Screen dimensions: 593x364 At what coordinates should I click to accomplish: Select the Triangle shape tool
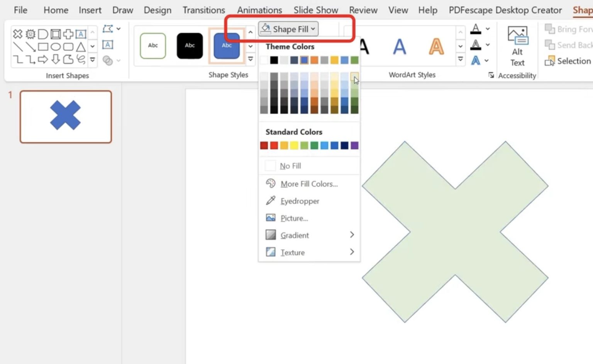tap(80, 47)
